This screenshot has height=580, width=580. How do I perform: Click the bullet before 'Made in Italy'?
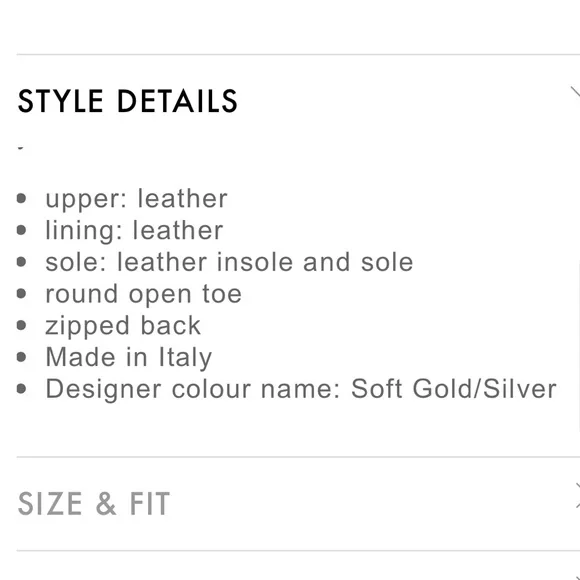pos(21,357)
